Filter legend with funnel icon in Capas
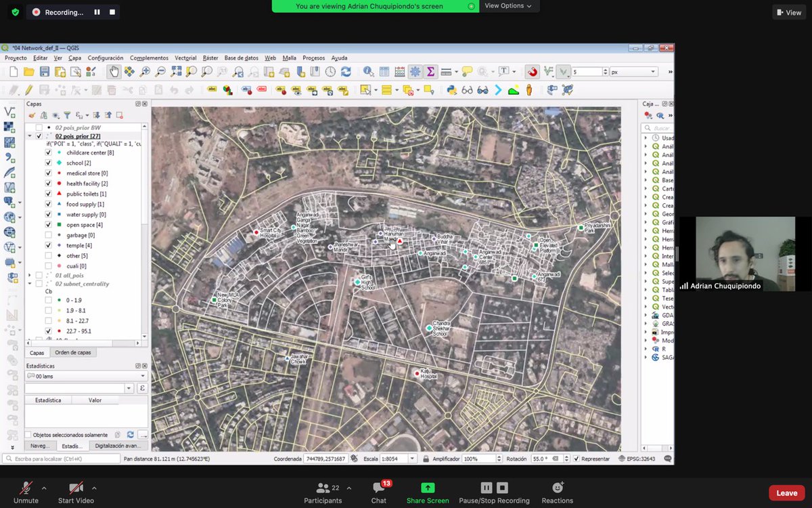Image resolution: width=812 pixels, height=508 pixels. (67, 115)
